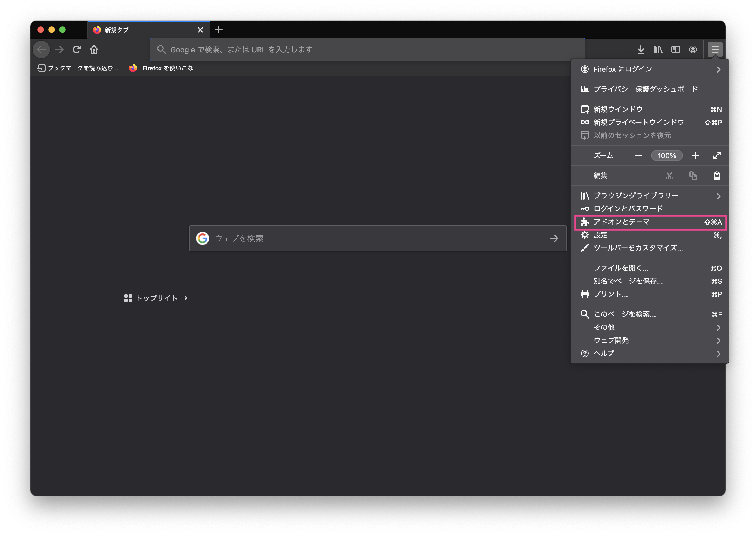Decrease zoom with minus button
The height and width of the screenshot is (536, 756).
639,155
